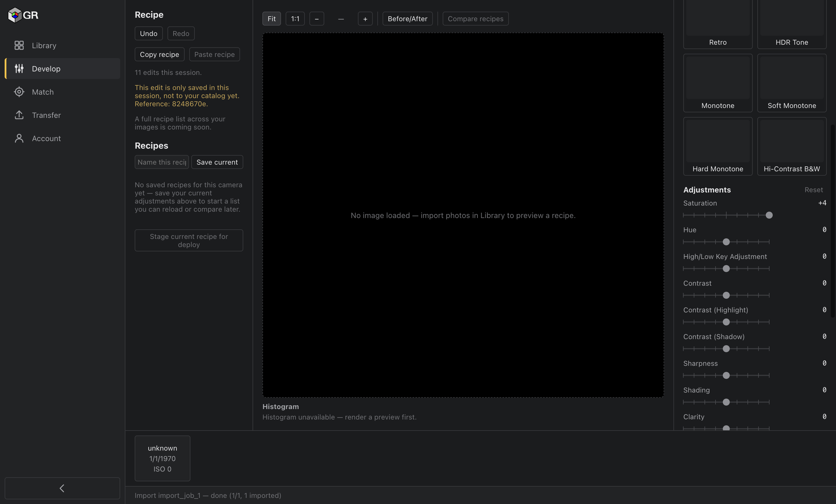Click the Redo button
Viewport: 836px width, 504px height.
click(x=181, y=33)
